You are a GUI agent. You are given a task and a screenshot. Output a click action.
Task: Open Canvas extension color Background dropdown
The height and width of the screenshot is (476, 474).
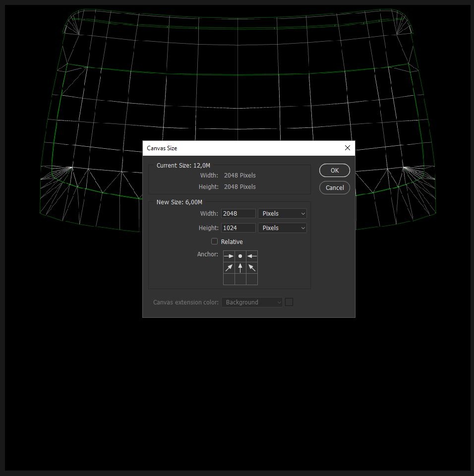coord(252,302)
